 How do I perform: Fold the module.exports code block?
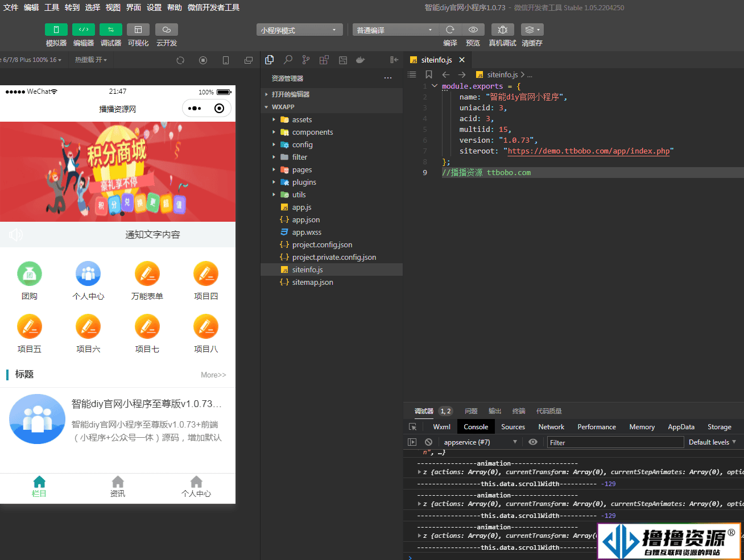(435, 86)
